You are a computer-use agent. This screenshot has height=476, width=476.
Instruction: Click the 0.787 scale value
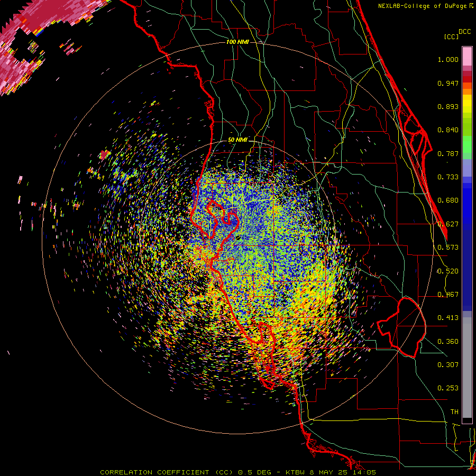[x=448, y=153]
